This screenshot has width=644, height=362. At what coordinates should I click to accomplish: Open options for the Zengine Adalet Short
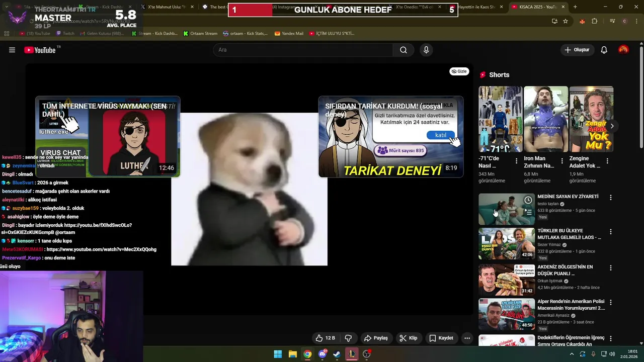[607, 161]
